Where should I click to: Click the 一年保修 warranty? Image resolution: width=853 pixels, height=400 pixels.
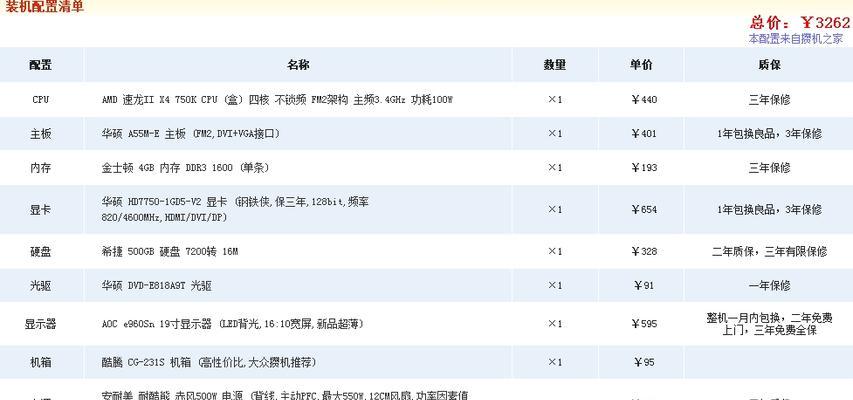769,285
